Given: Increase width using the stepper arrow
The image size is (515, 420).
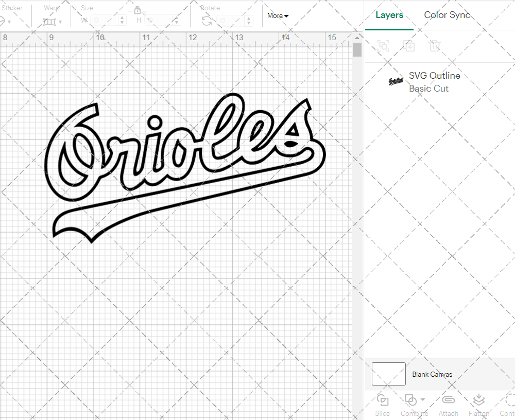Looking at the screenshot, I should pos(122,18).
